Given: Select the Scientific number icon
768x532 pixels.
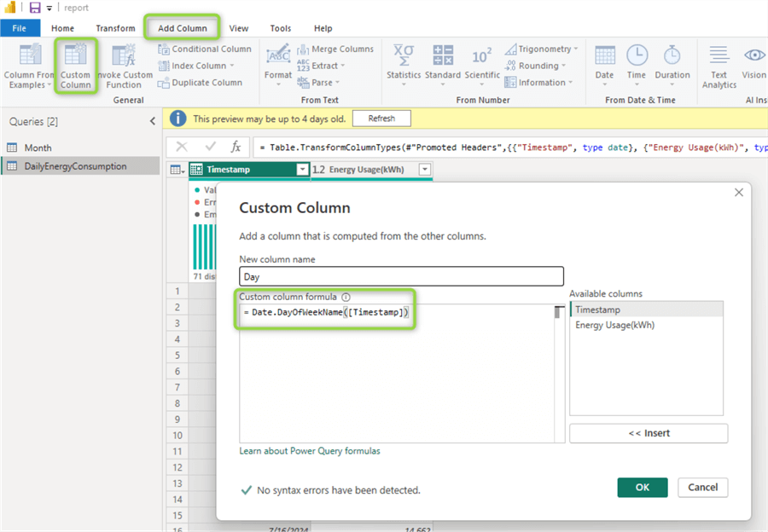Looking at the screenshot, I should (x=482, y=56).
